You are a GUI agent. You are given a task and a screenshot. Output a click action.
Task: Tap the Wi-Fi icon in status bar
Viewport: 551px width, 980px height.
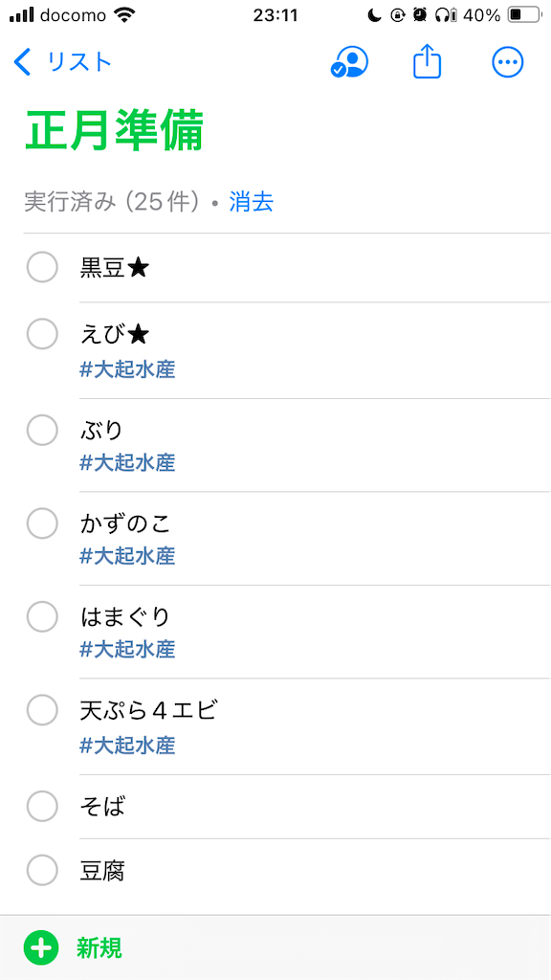pyautogui.click(x=125, y=15)
